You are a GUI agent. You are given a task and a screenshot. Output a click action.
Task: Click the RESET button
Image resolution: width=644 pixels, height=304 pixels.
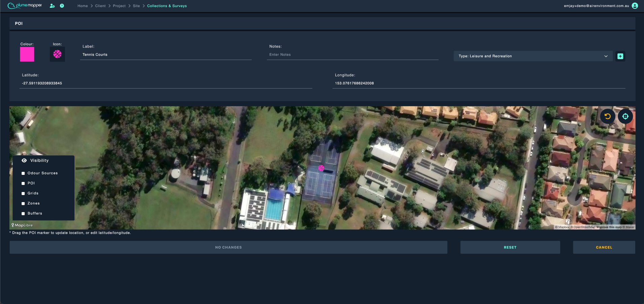pos(510,247)
